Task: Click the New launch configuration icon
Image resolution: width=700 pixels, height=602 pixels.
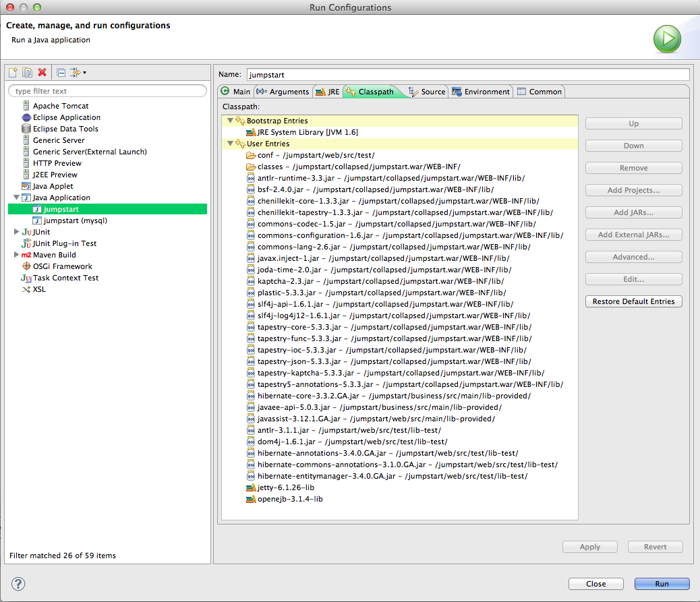Action: click(x=13, y=72)
